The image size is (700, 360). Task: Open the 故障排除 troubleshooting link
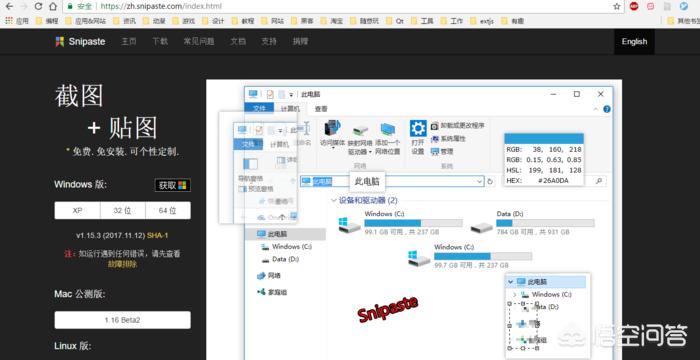click(x=122, y=264)
